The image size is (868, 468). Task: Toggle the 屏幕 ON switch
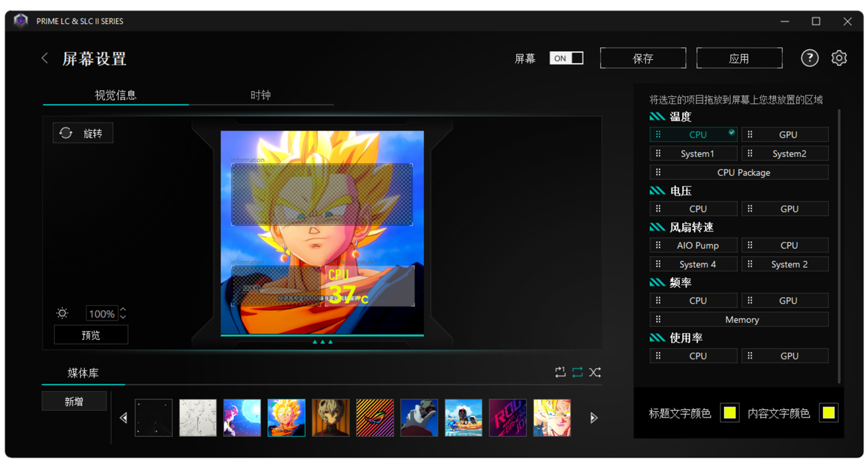click(567, 58)
